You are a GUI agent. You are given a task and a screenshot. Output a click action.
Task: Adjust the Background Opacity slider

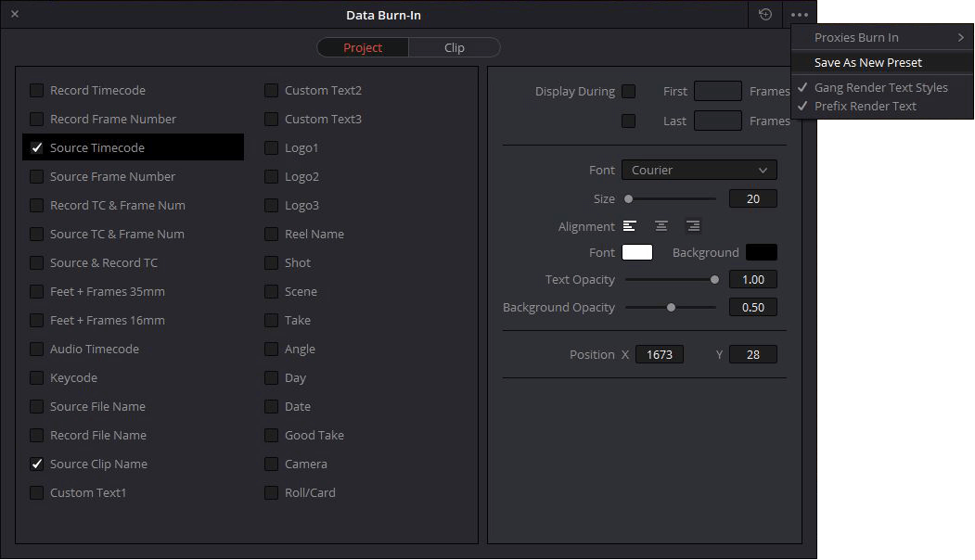click(672, 307)
